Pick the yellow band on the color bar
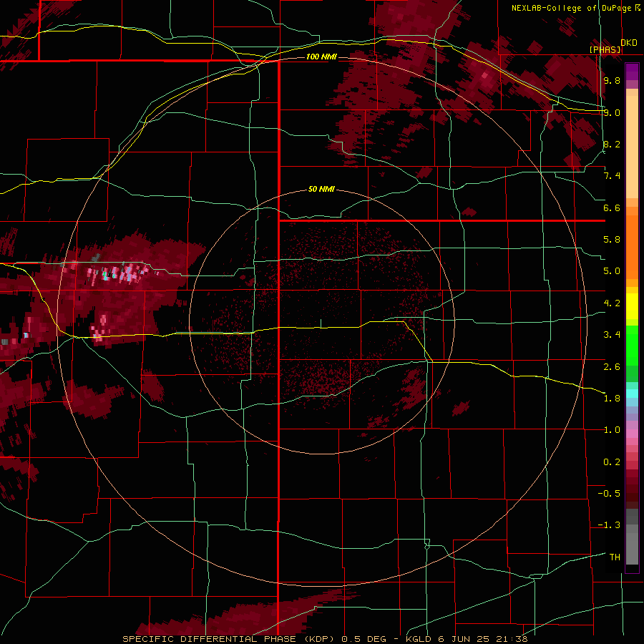This screenshot has height=644, width=644. [x=632, y=306]
